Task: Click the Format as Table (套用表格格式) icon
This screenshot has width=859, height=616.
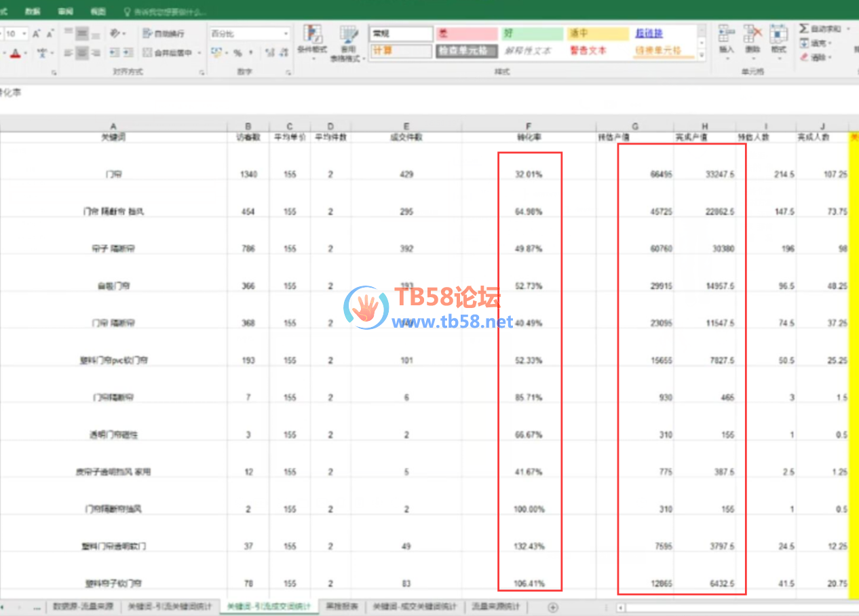Action: pyautogui.click(x=348, y=42)
